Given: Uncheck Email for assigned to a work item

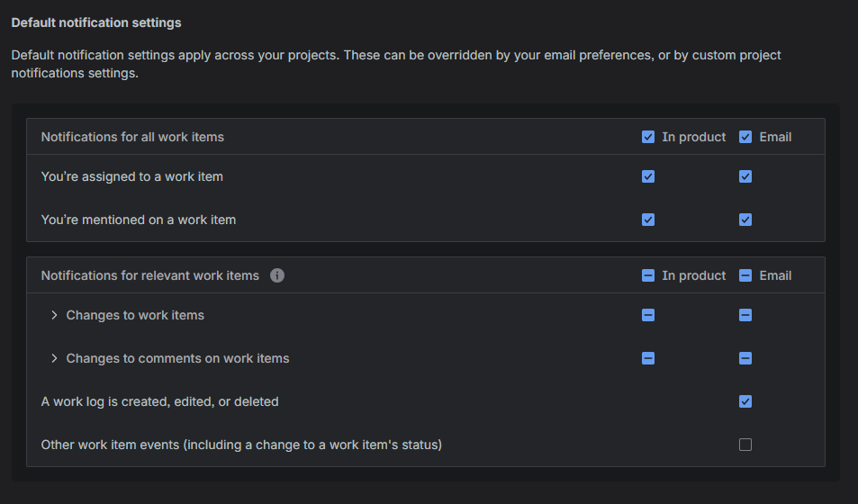Looking at the screenshot, I should [x=745, y=176].
